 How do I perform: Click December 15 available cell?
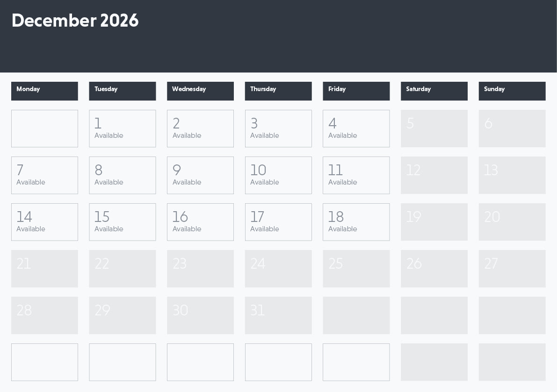tap(123, 222)
